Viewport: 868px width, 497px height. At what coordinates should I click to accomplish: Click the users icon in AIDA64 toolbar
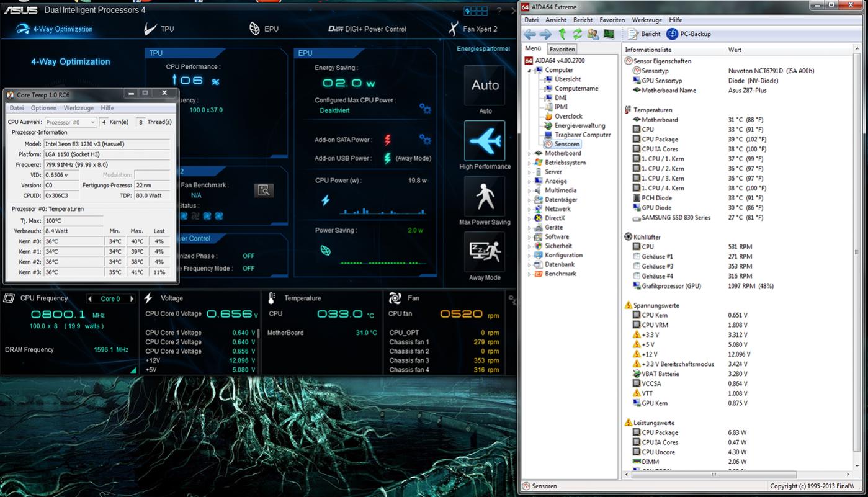click(593, 34)
